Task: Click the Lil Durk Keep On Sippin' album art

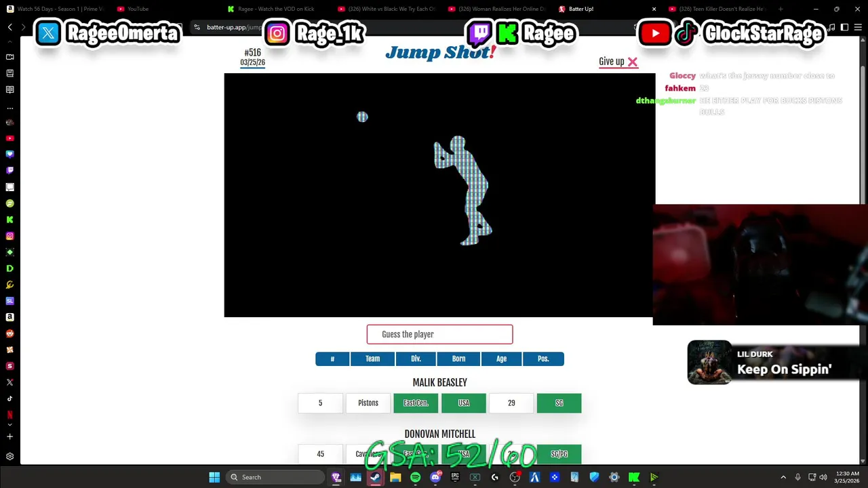Action: point(709,363)
